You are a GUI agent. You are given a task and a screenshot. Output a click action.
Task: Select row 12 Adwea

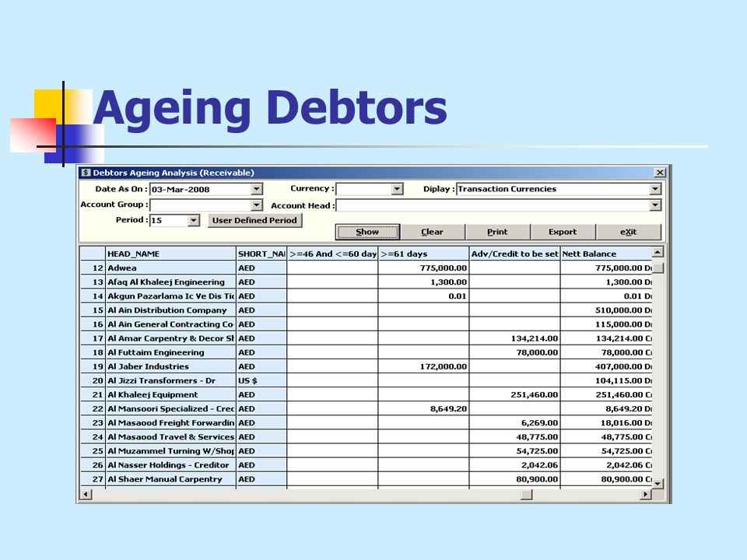[366, 268]
